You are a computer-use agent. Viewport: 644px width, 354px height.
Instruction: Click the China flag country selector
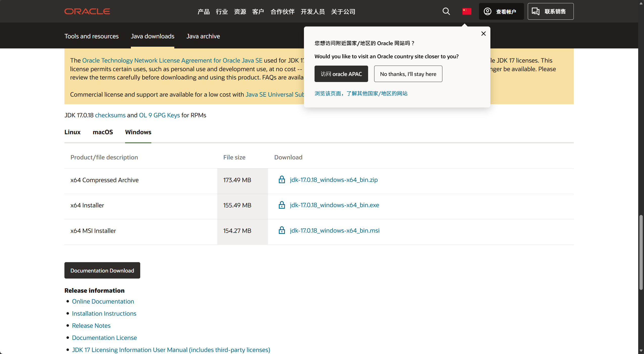tap(466, 11)
